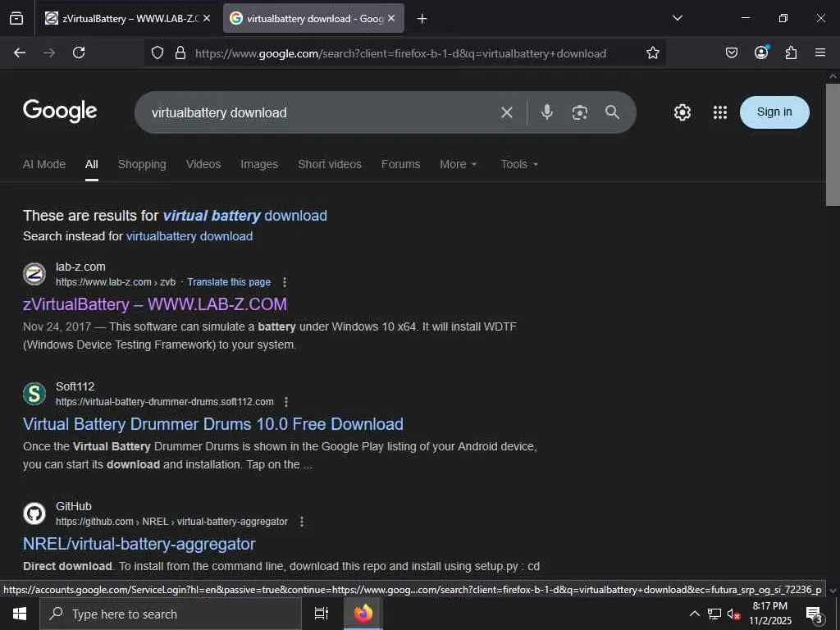Open Google apps grid

(x=720, y=112)
